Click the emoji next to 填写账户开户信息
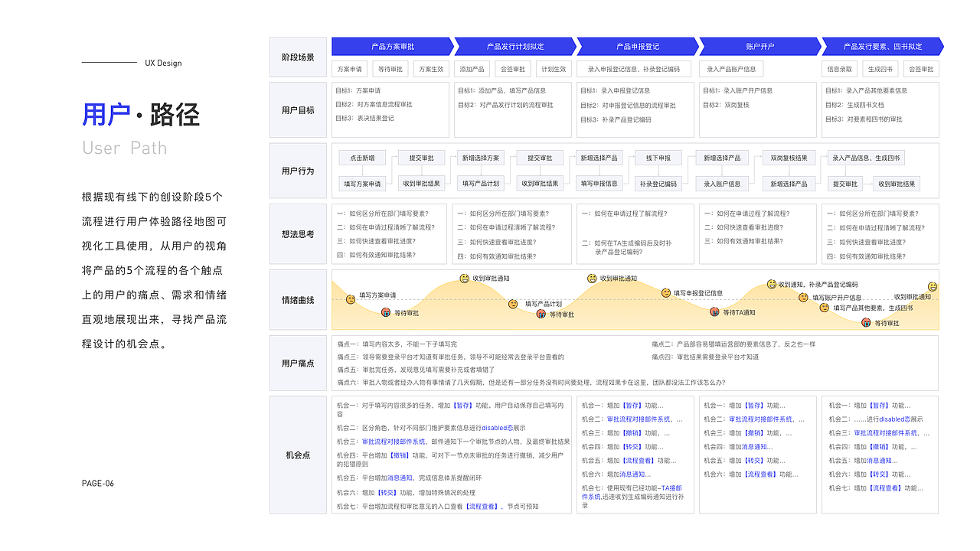The height and width of the screenshot is (551, 980). 804,298
